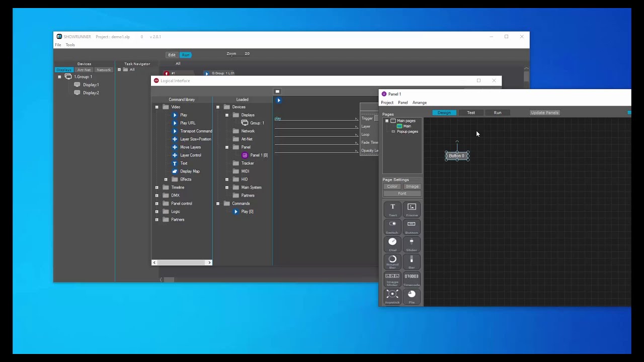Switch to the Displays tab under Devices
This screenshot has width=644, height=362.
point(64,70)
